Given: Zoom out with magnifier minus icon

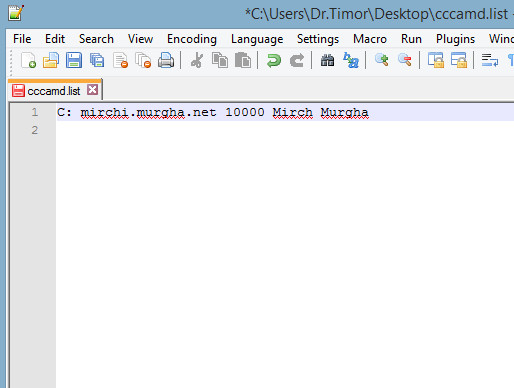Looking at the screenshot, I should tap(405, 61).
